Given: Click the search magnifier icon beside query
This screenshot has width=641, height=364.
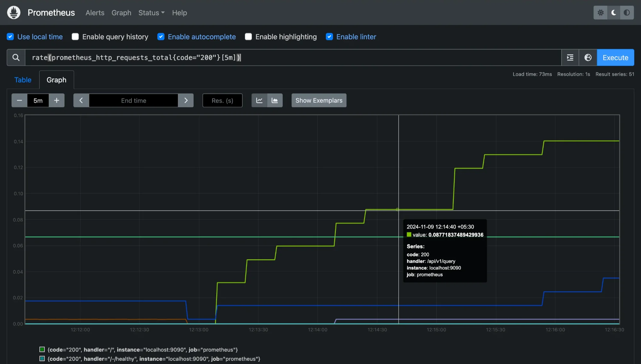Looking at the screenshot, I should pyautogui.click(x=16, y=58).
